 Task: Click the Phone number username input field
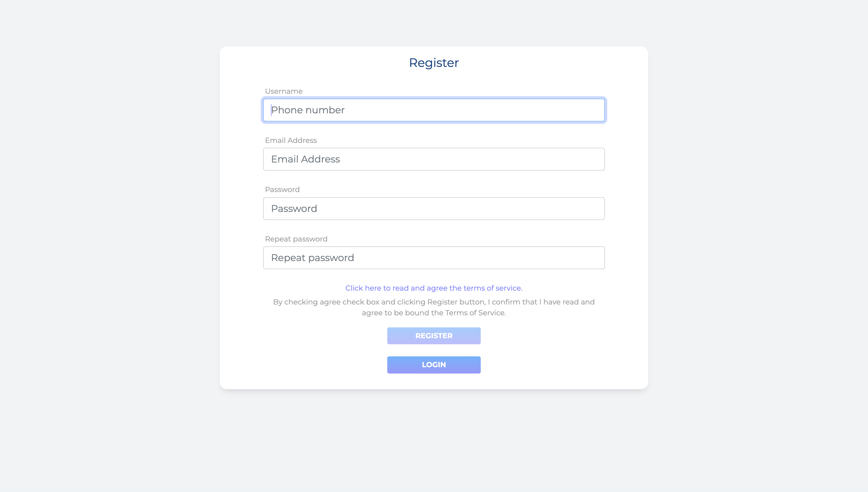[x=434, y=110]
